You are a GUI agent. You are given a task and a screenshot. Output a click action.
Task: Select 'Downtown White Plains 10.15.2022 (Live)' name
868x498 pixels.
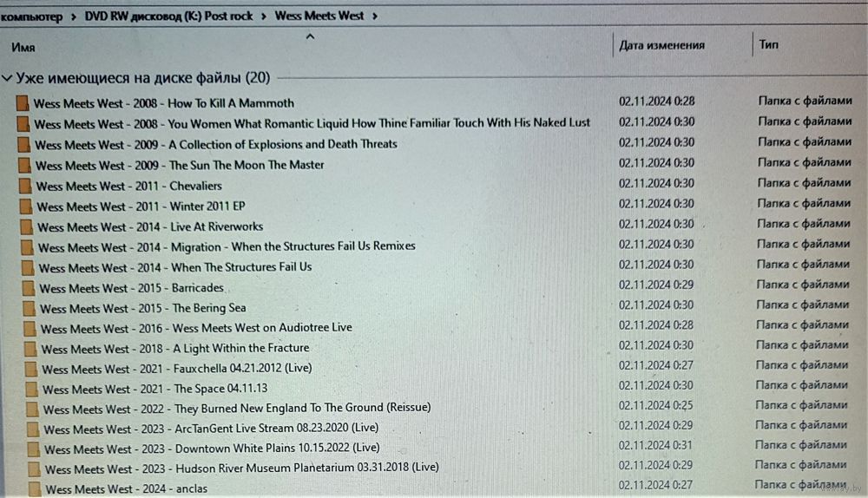212,449
